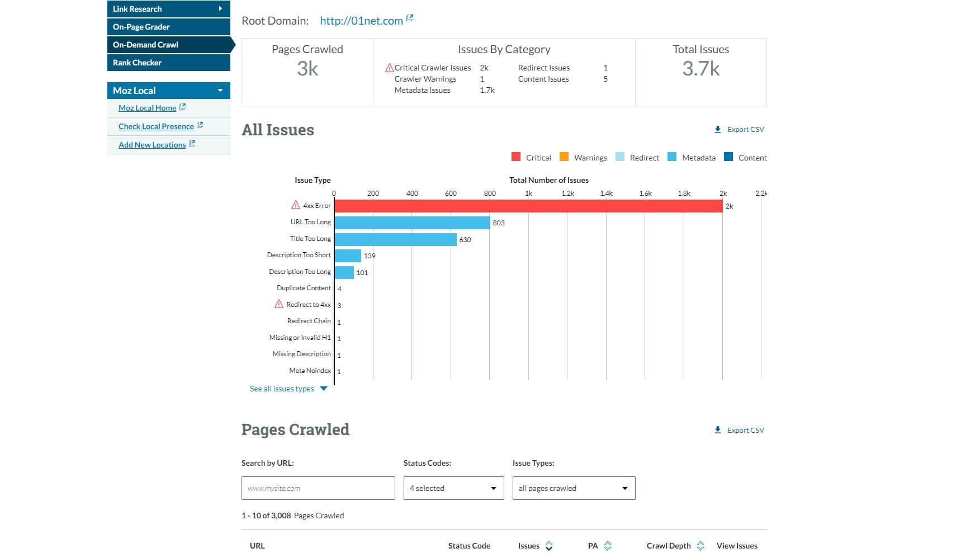Click the Moz Local Home external-link icon
980x553 pixels.
click(182, 106)
